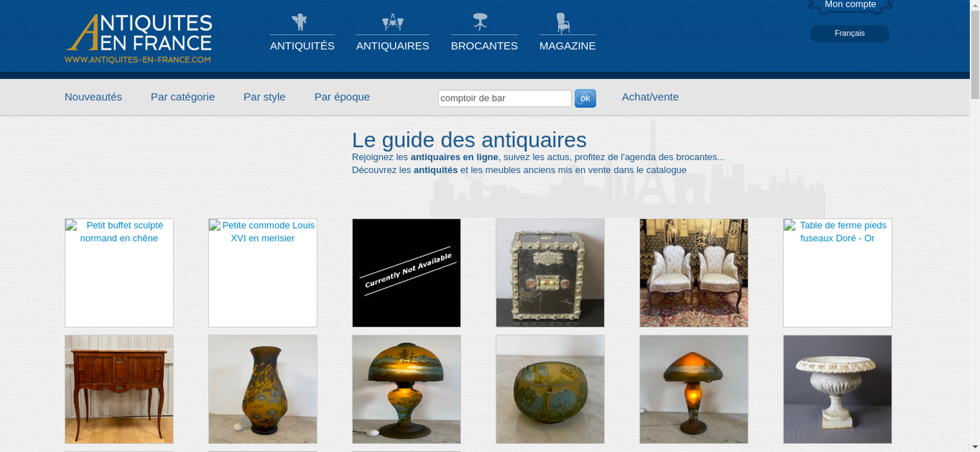Open the studded metal safe thumbnail
Image resolution: width=980 pixels, height=452 pixels.
tap(550, 273)
